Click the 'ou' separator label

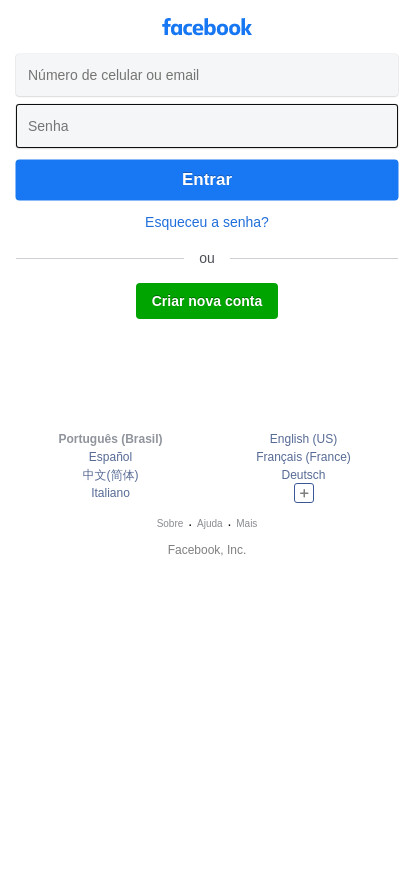coord(207,258)
